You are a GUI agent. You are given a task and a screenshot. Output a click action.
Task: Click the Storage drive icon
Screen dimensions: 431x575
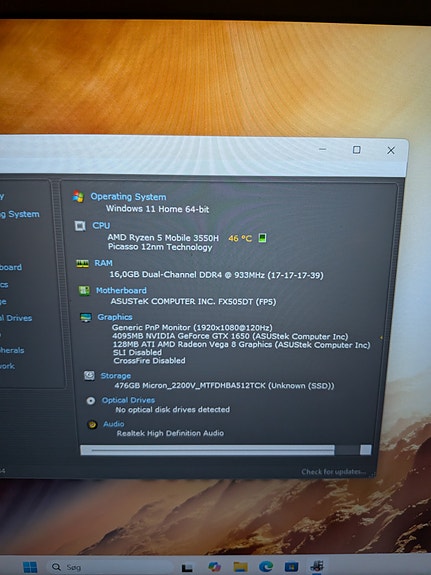coord(89,376)
